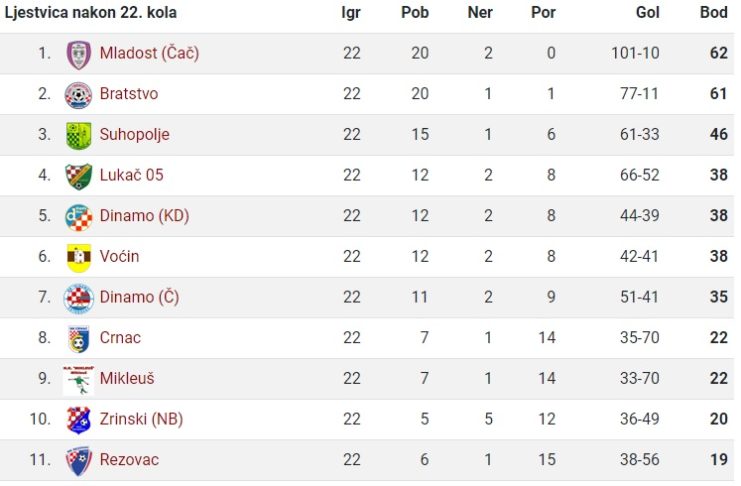Click the Suhopolje green-yellow crest
The width and height of the screenshot is (741, 486).
tap(78, 136)
